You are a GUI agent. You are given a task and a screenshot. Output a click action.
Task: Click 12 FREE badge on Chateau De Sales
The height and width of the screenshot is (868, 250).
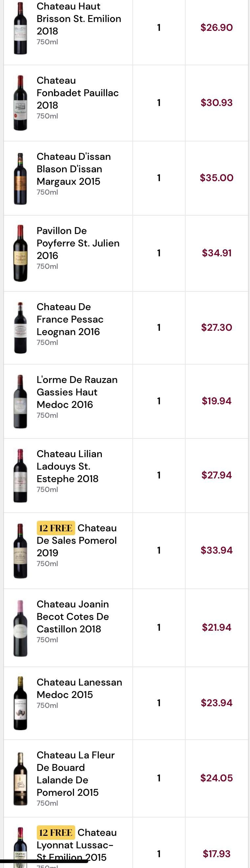(x=56, y=528)
